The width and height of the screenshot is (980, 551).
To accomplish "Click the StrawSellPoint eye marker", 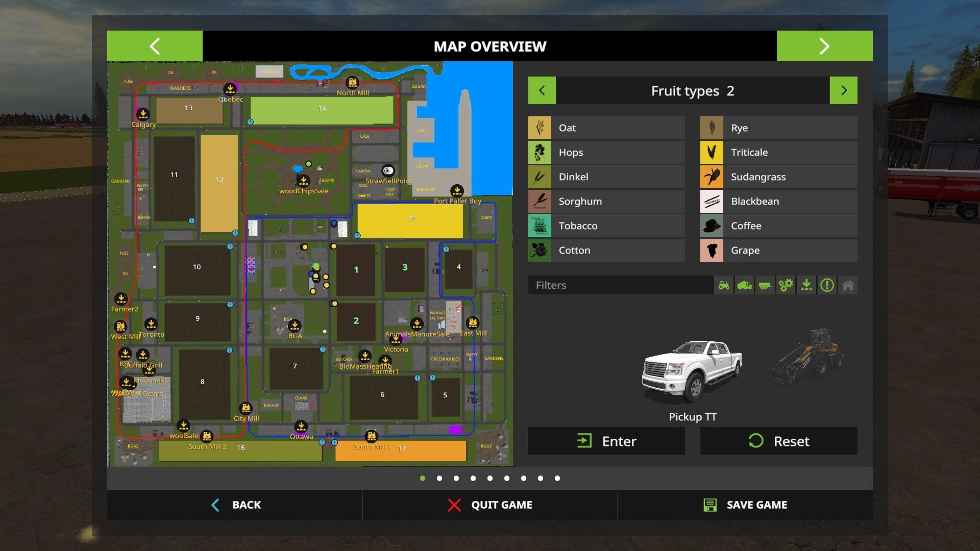I will click(388, 170).
